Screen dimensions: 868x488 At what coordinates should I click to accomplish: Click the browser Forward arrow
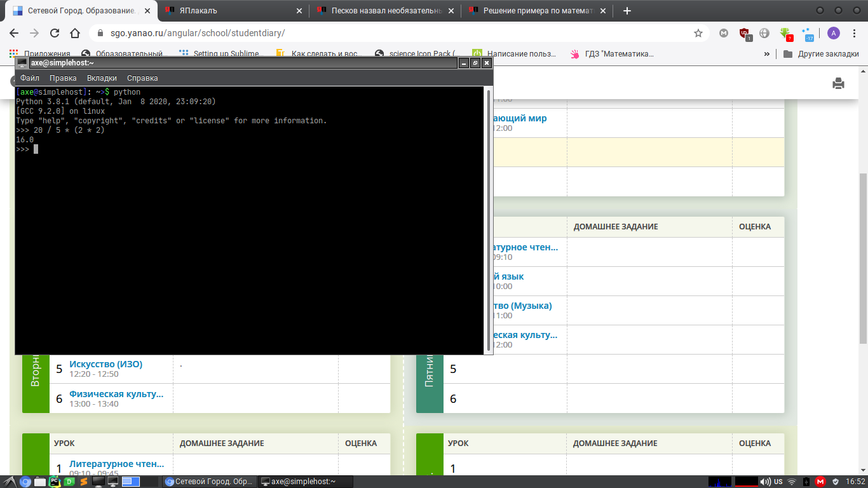coord(34,33)
